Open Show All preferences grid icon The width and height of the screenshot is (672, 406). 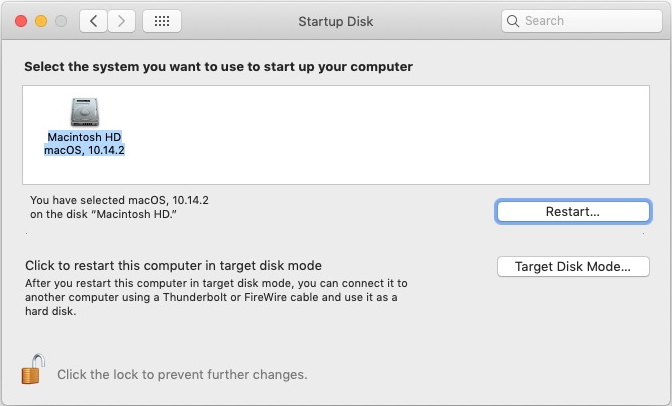pos(162,20)
